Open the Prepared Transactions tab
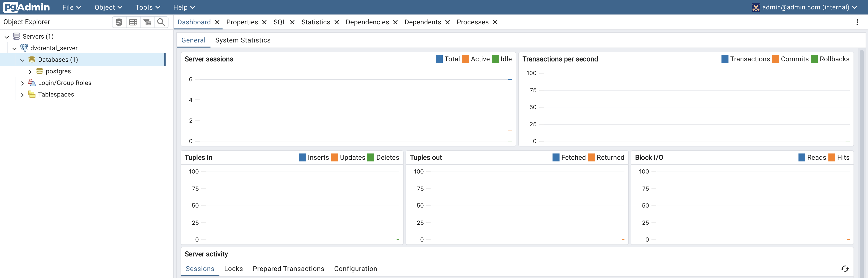Viewport: 868px width, 278px height. click(x=288, y=269)
